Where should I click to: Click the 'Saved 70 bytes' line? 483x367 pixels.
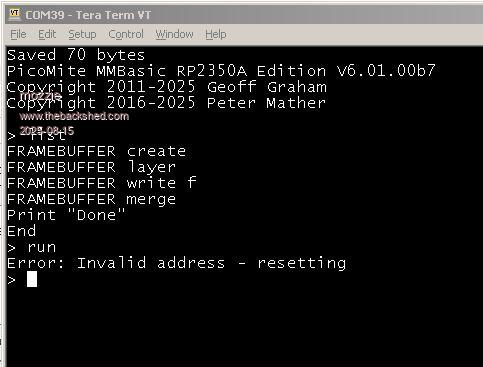click(x=76, y=55)
